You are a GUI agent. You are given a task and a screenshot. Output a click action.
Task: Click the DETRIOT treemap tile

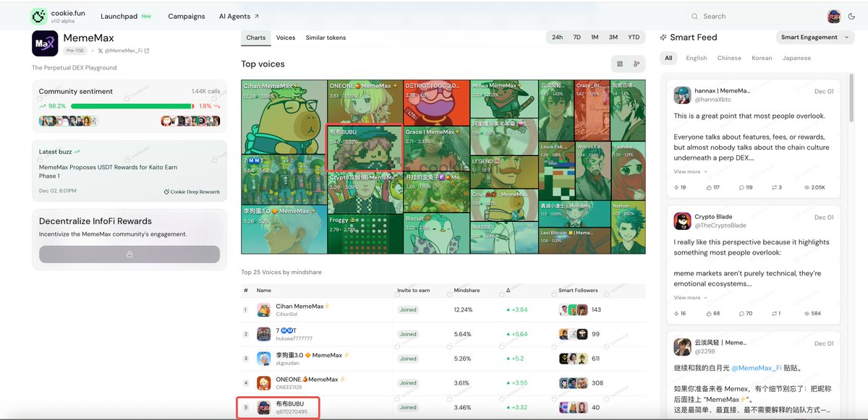(436, 103)
